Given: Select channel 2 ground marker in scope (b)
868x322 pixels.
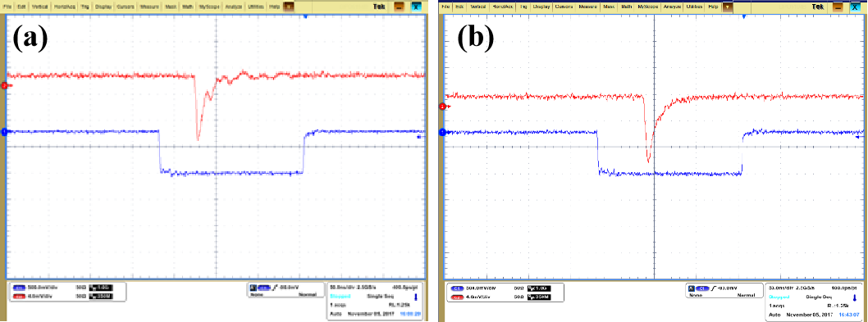Looking at the screenshot, I should click(442, 107).
